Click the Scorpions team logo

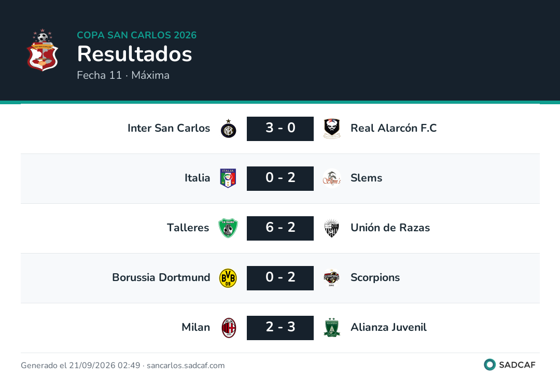332,278
